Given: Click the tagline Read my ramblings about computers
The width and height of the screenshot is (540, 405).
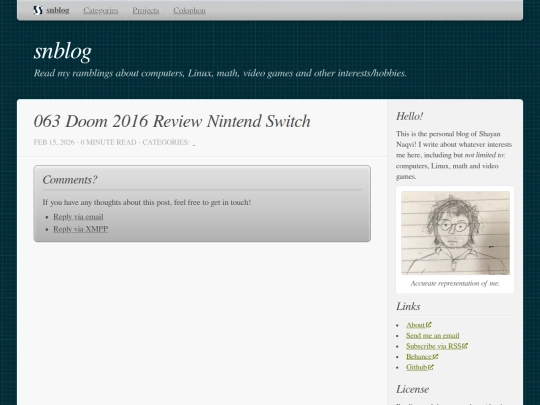Looking at the screenshot, I should [x=220, y=73].
